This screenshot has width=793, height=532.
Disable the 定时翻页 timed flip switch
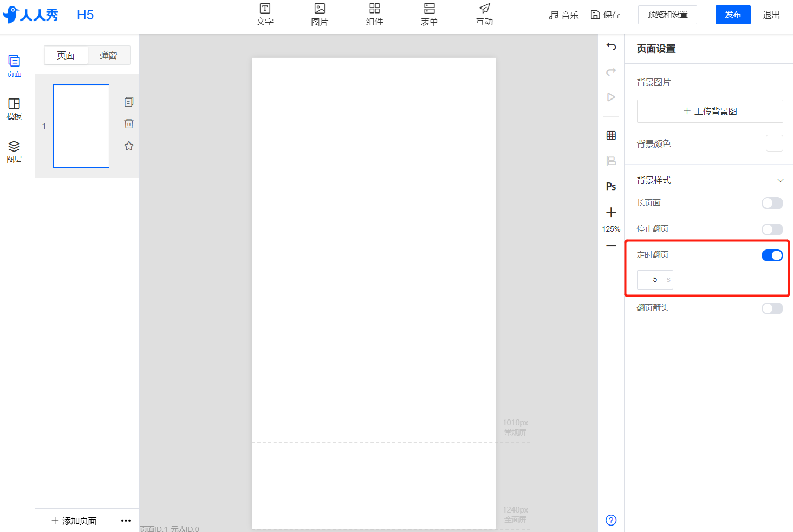[x=772, y=255]
